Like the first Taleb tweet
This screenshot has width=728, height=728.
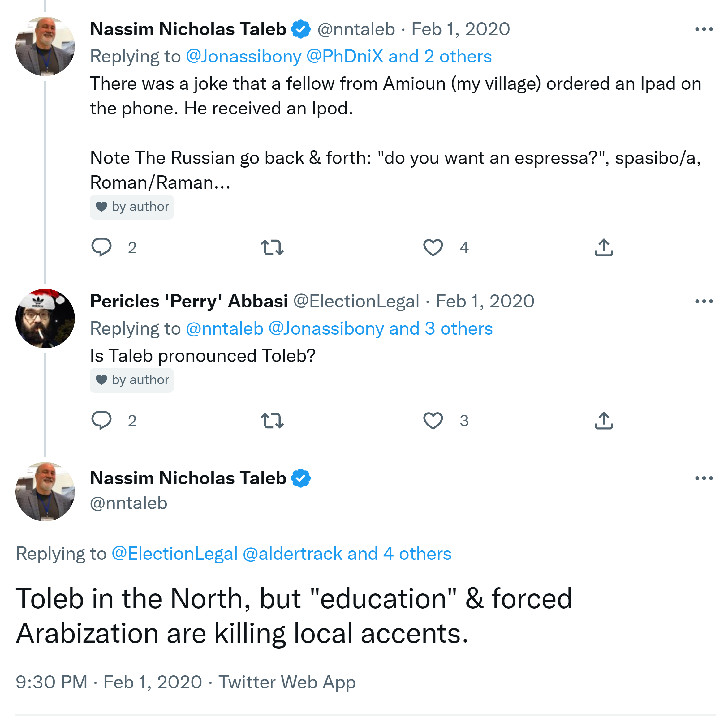[x=433, y=247]
